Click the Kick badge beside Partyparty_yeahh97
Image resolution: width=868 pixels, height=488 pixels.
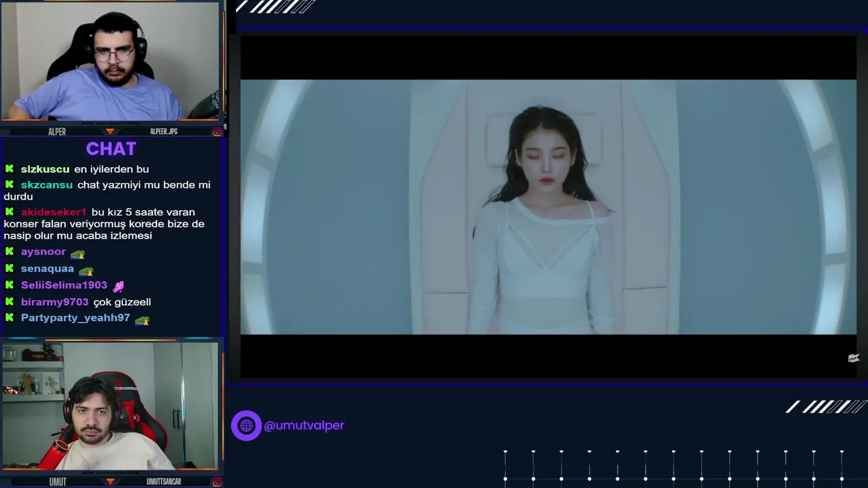[x=9, y=318]
